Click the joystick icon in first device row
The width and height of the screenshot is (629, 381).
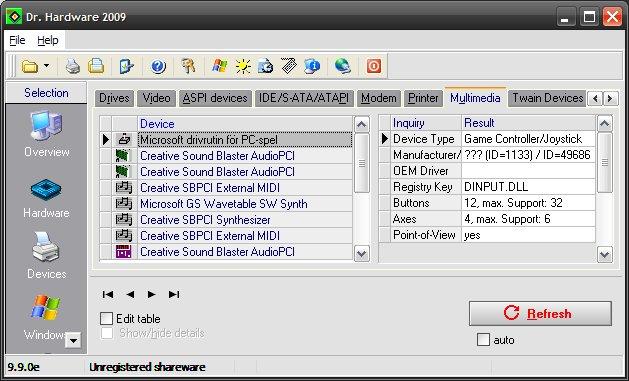point(124,140)
